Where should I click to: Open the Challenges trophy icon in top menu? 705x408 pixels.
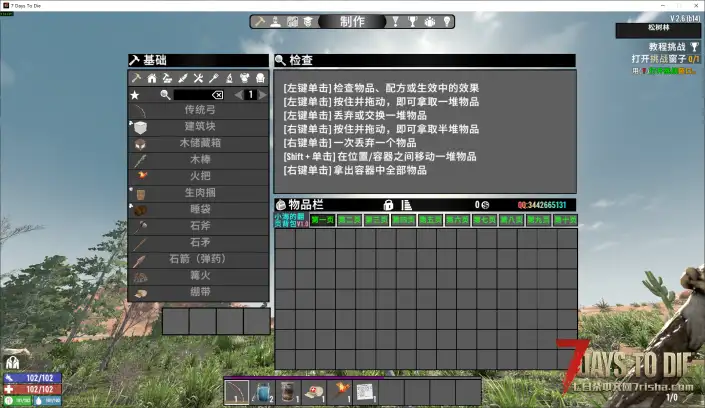click(412, 22)
